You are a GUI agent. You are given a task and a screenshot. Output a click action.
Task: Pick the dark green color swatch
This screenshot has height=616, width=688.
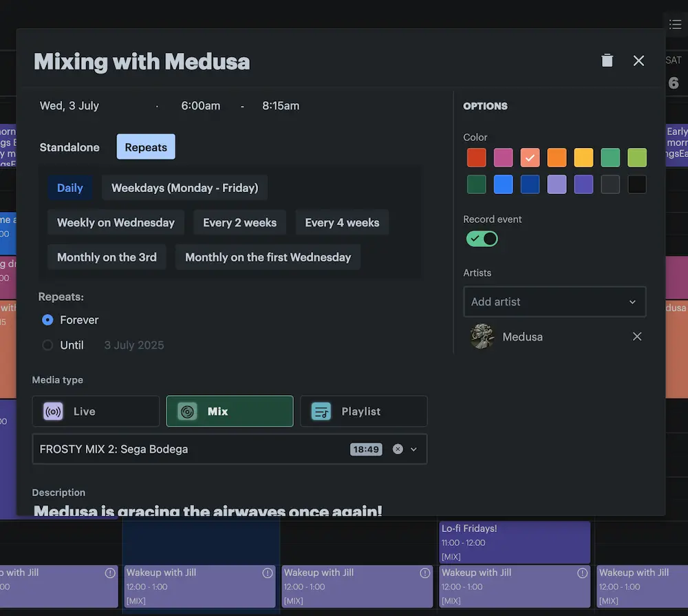pos(477,184)
